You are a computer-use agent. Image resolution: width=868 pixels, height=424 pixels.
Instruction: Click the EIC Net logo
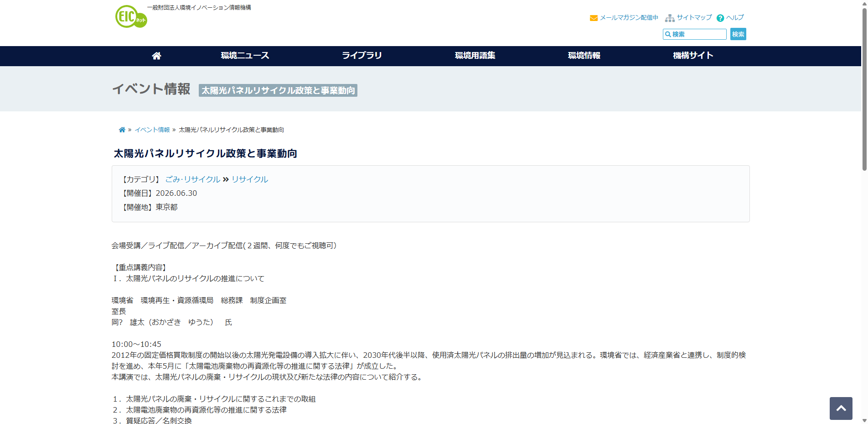coord(131,16)
